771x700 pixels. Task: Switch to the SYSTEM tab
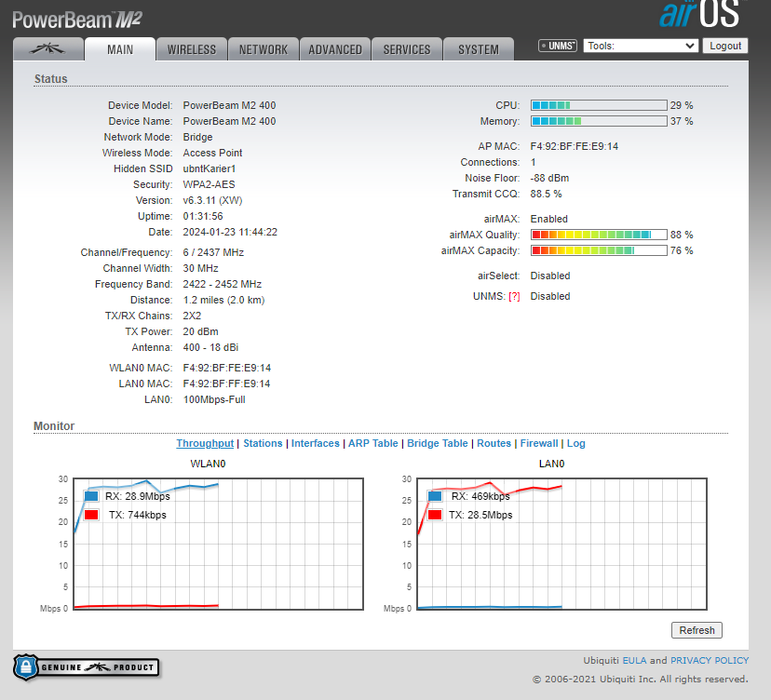point(479,49)
